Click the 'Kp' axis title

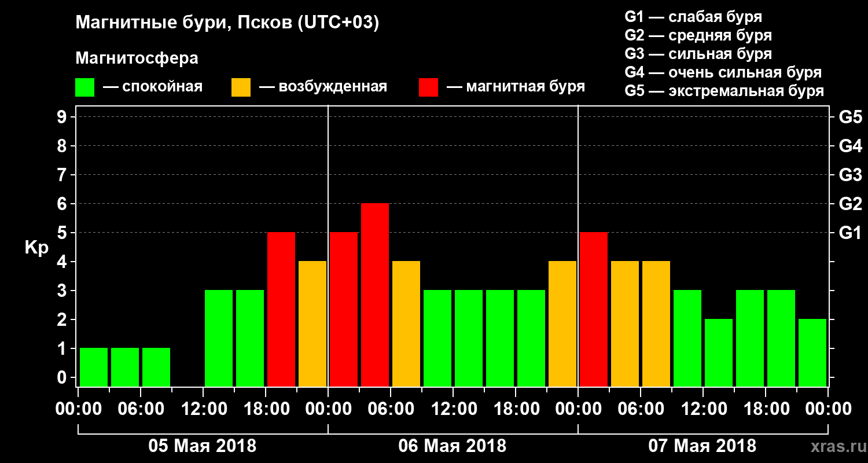(36, 248)
